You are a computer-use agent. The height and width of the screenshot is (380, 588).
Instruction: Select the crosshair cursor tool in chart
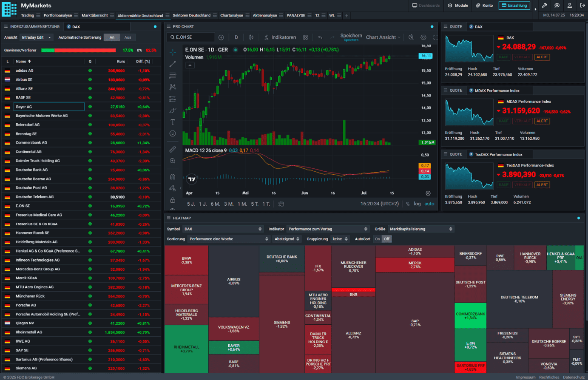[173, 53]
